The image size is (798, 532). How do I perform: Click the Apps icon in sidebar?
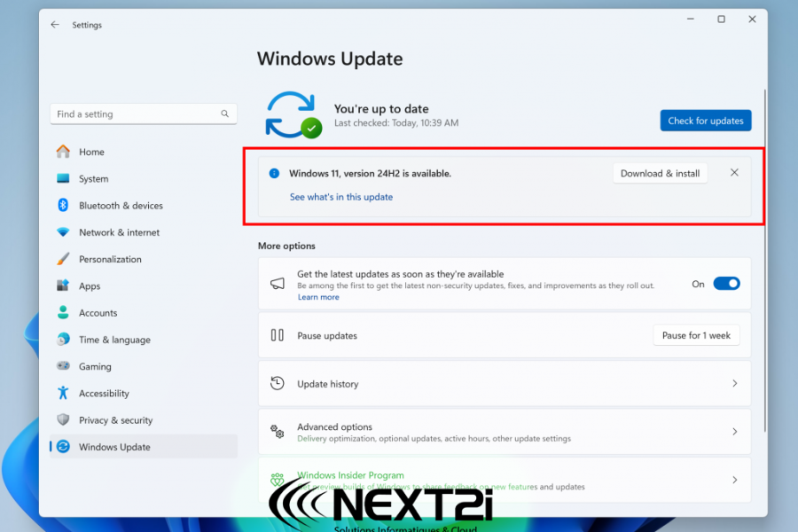click(x=63, y=286)
